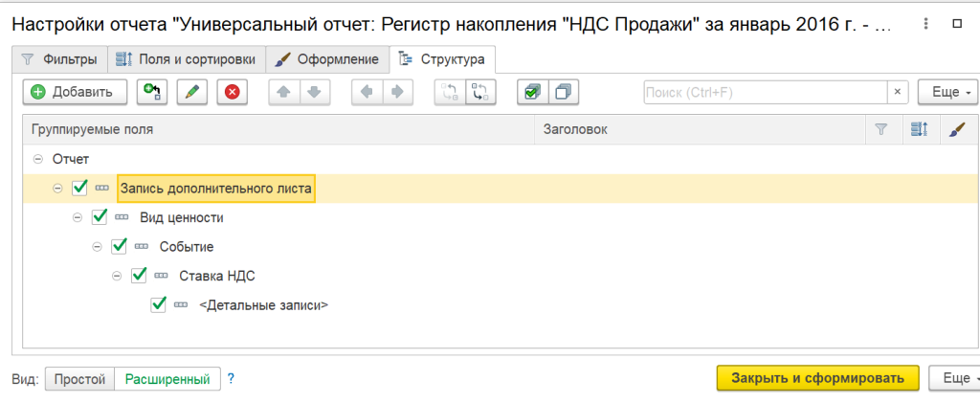Screen dimensions: 980x403
Task: Open the bottom Еще dropdown menu
Action: (954, 378)
